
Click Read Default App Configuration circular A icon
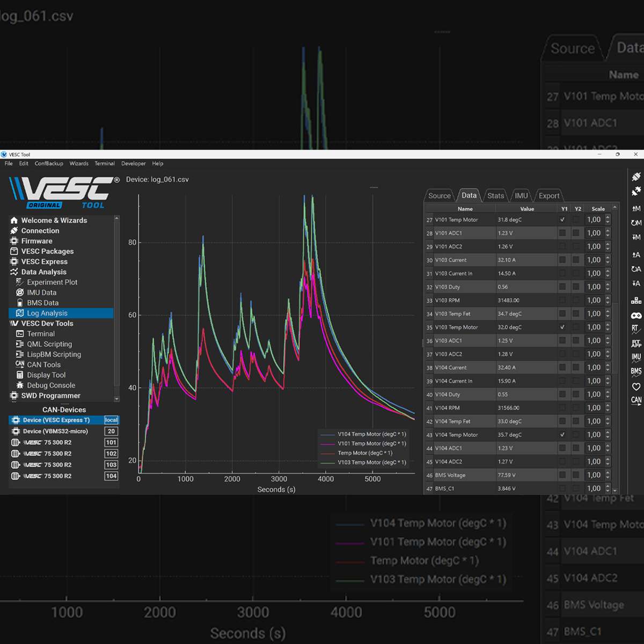636,269
